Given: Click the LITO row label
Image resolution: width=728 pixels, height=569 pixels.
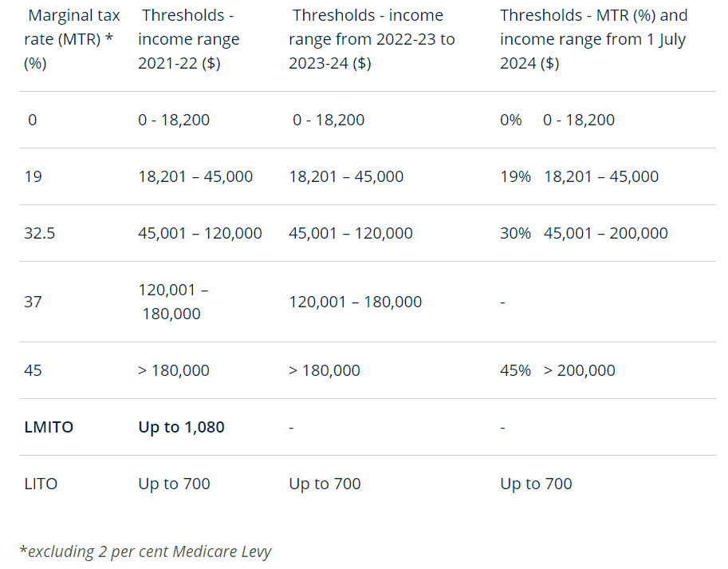Looking at the screenshot, I should pyautogui.click(x=41, y=484).
